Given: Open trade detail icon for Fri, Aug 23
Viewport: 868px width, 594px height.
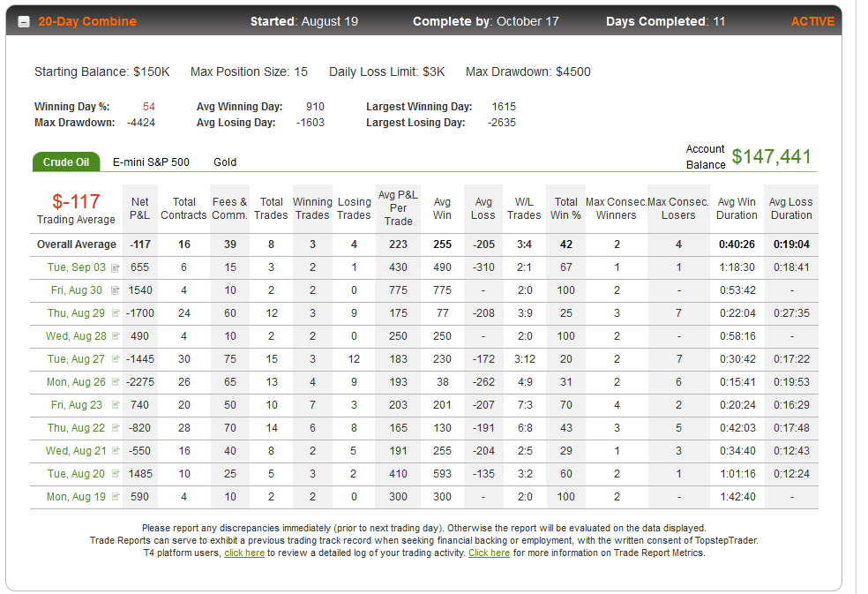Looking at the screenshot, I should point(116,405).
